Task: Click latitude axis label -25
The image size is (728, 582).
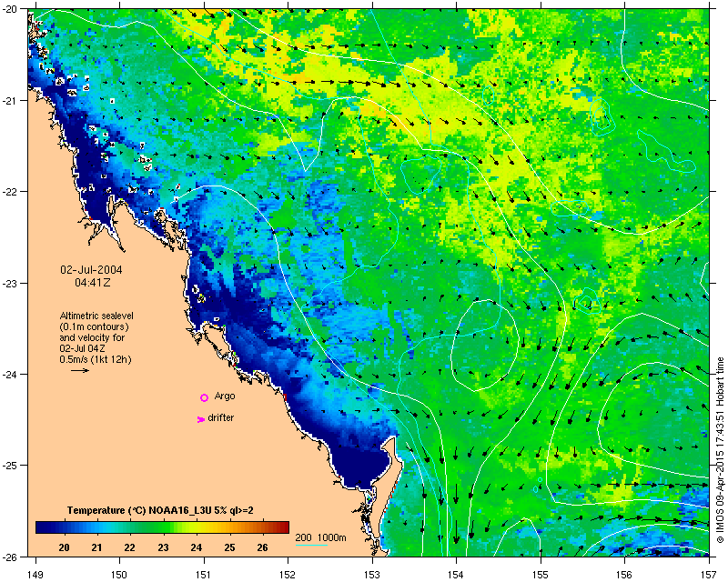Action: pos(10,466)
